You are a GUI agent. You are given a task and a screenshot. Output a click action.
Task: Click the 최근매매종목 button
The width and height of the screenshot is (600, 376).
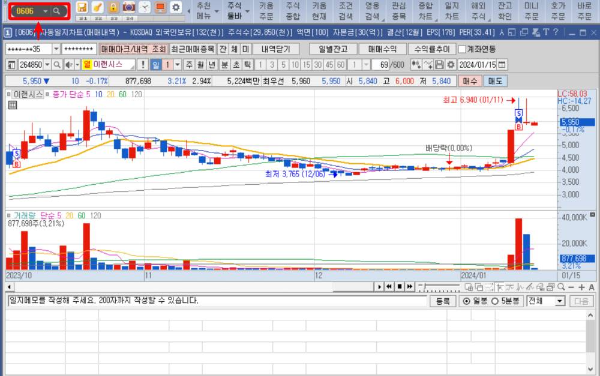point(192,49)
